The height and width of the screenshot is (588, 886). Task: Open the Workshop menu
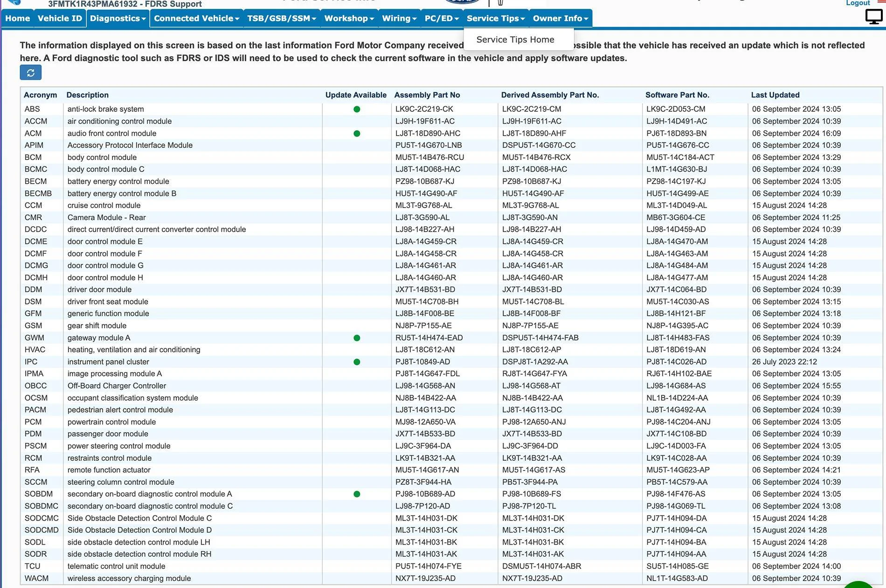tap(349, 19)
